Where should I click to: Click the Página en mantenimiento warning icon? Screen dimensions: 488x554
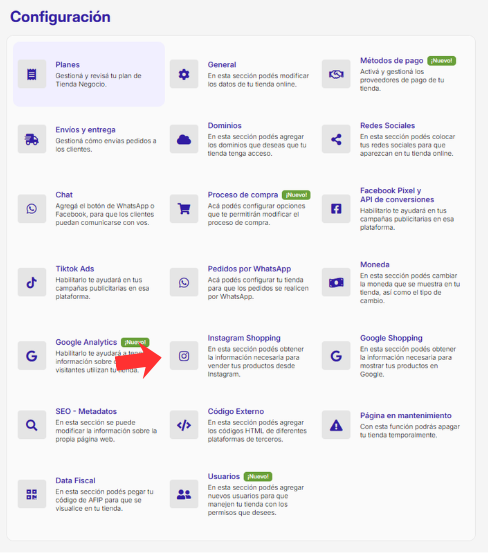coord(336,425)
